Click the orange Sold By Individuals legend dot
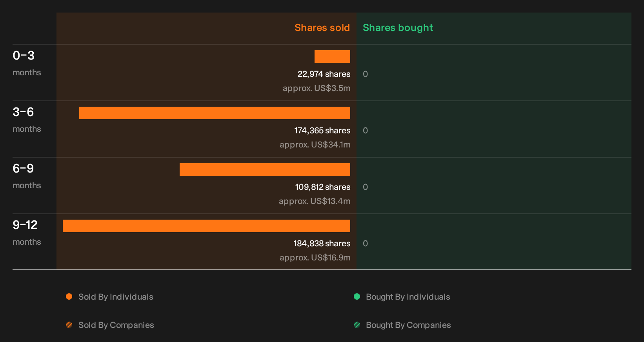This screenshot has width=644, height=342. click(69, 297)
